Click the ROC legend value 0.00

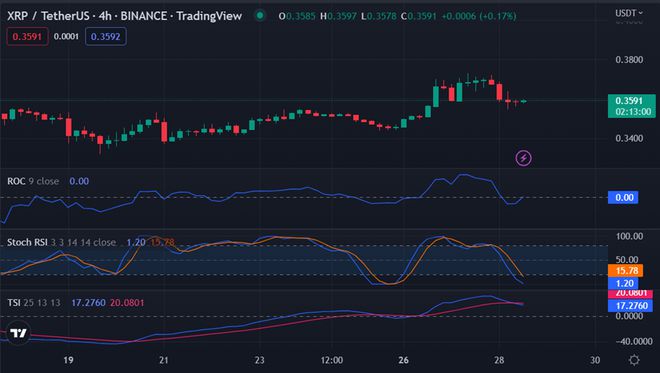click(79, 181)
